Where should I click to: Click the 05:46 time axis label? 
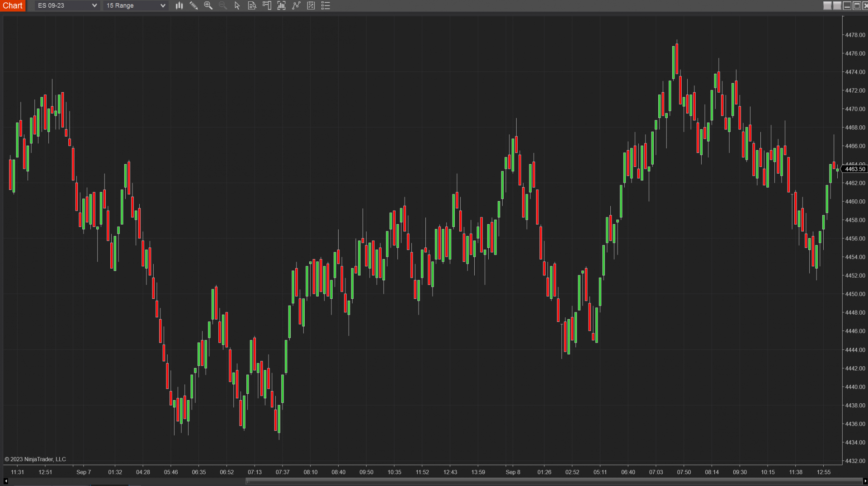coord(171,472)
